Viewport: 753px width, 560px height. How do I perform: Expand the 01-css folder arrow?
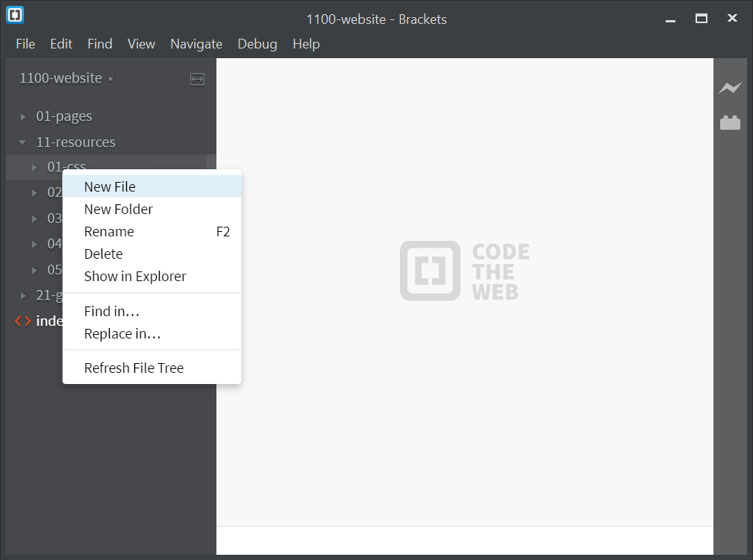34,167
